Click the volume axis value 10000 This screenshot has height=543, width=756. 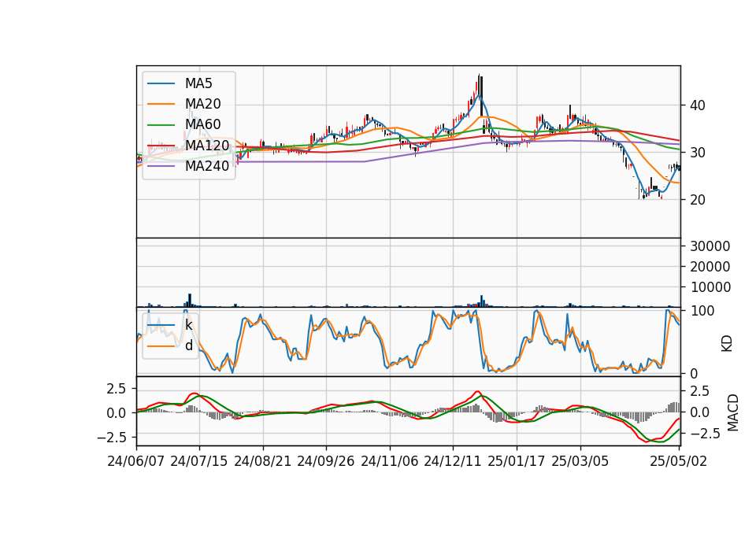[x=710, y=287]
